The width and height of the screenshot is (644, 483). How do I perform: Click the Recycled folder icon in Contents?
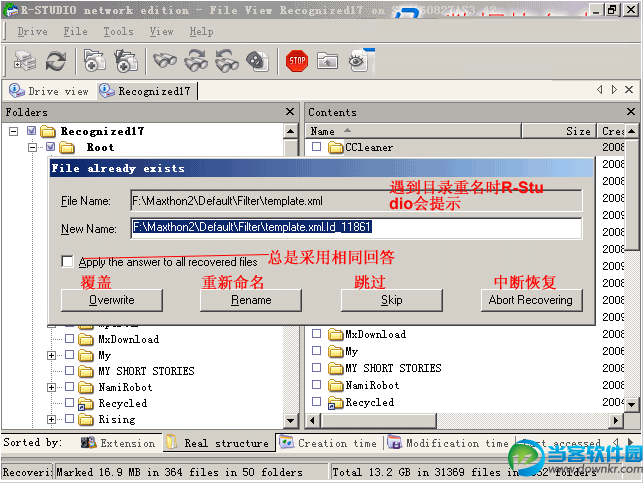tap(336, 403)
